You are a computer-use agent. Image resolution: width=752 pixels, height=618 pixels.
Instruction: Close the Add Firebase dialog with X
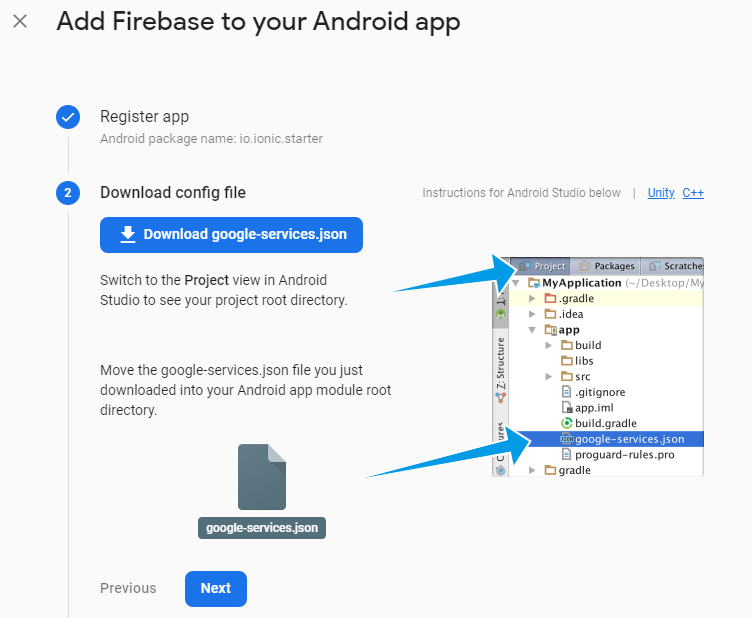(x=20, y=21)
